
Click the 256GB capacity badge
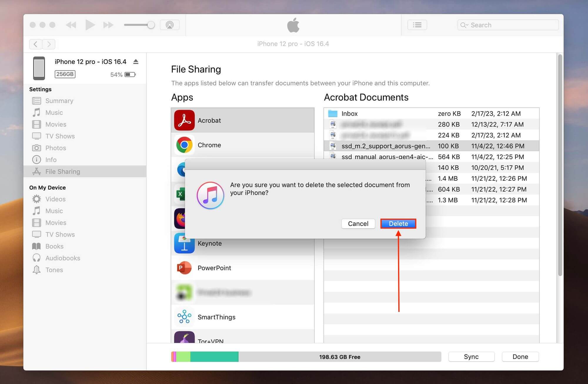pyautogui.click(x=65, y=74)
